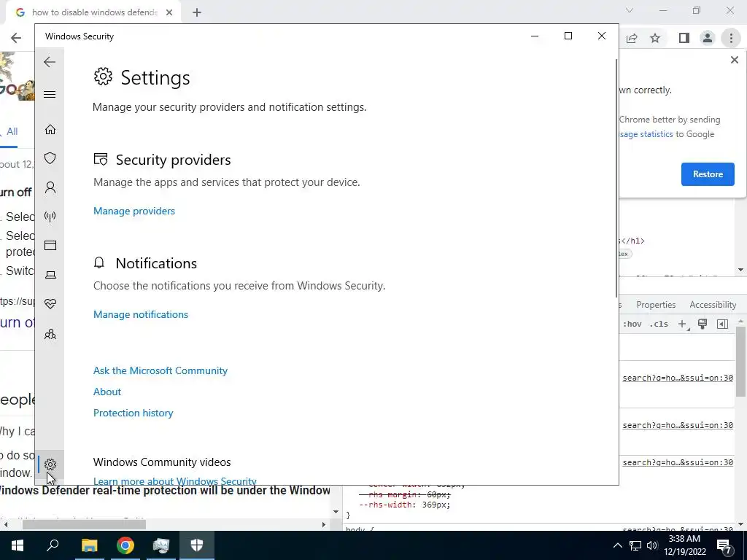Open Ask the Microsoft Community link
The width and height of the screenshot is (747, 560).
point(160,370)
